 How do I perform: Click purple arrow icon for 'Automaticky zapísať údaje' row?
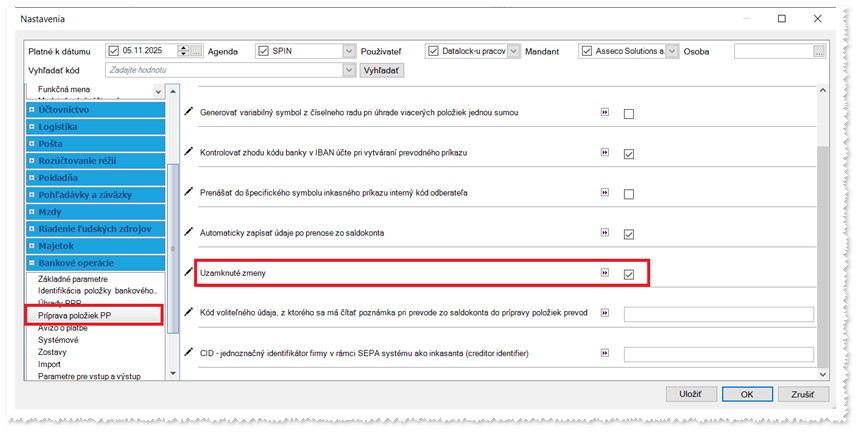(x=604, y=233)
